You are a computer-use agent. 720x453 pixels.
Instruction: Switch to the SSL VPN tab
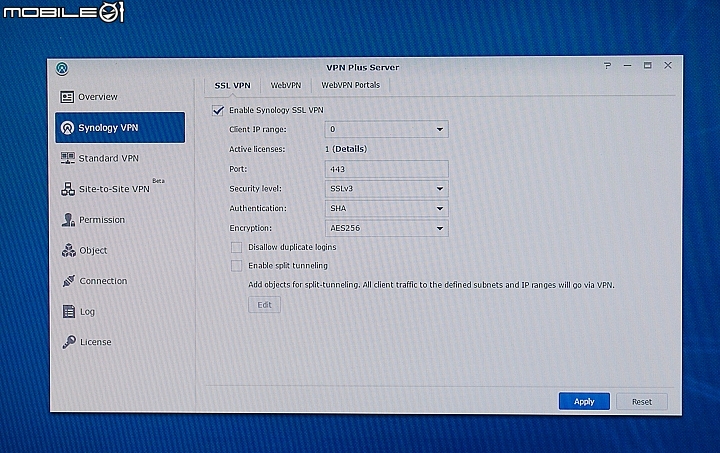[232, 85]
